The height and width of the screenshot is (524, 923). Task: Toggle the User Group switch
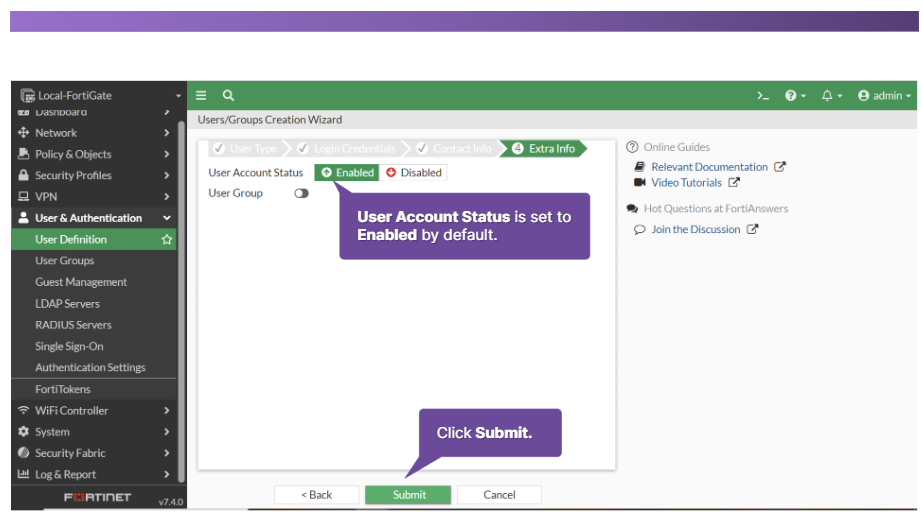pyautogui.click(x=301, y=193)
